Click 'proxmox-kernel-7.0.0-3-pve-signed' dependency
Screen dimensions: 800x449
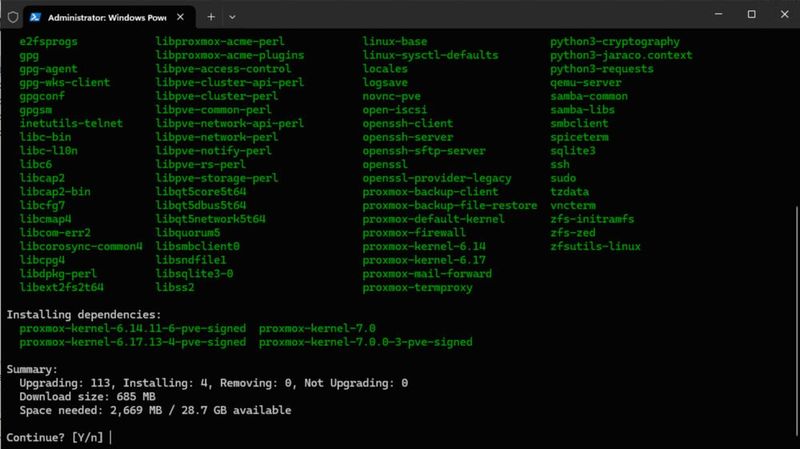tap(366, 342)
